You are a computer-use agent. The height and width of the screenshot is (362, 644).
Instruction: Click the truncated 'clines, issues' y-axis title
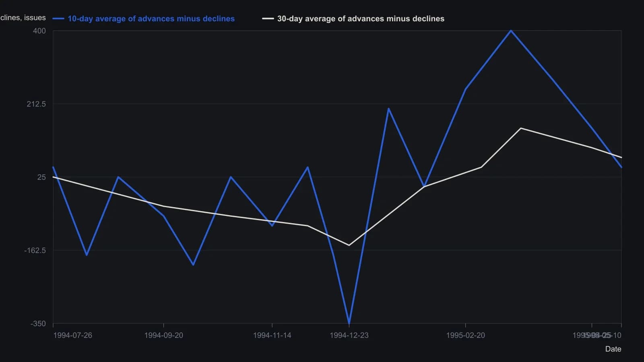coord(23,18)
